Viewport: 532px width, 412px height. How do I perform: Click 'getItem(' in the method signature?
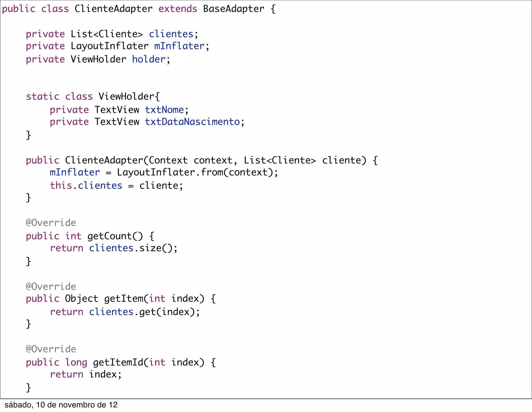coord(126,299)
